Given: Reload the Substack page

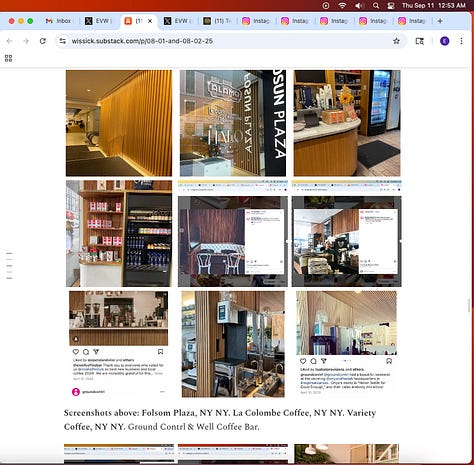Looking at the screenshot, I should (x=43, y=41).
